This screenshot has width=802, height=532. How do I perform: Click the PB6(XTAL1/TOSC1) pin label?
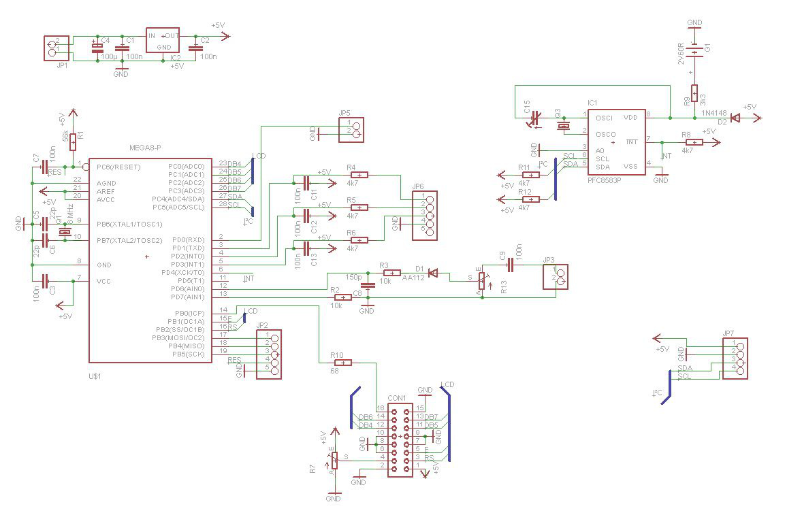point(129,224)
